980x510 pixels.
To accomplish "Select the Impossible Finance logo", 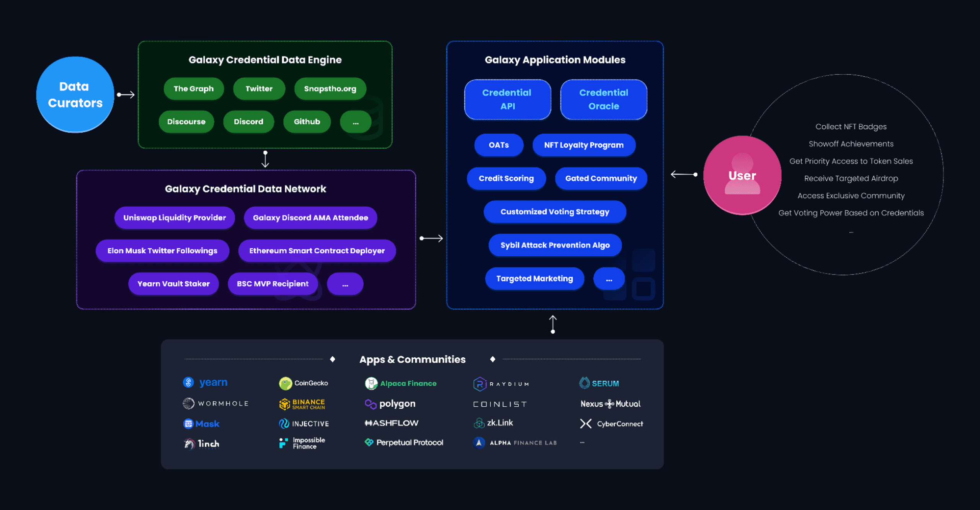I will point(302,443).
